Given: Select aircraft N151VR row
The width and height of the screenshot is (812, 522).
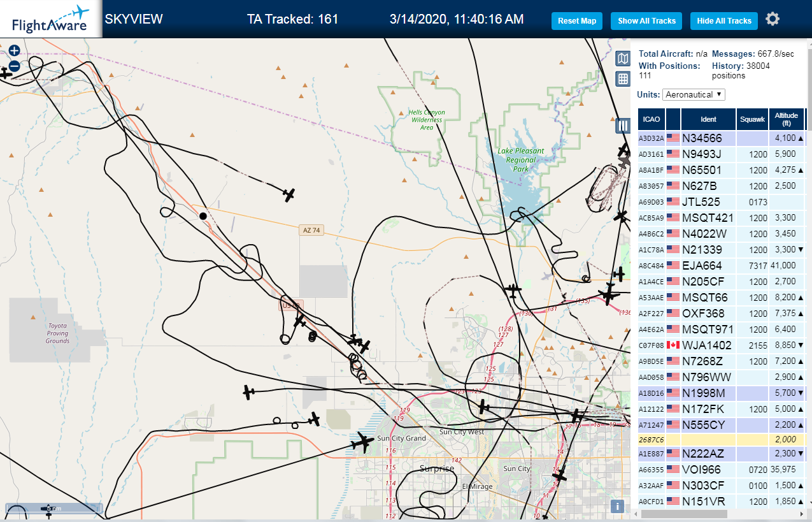Looking at the screenshot, I should (x=722, y=502).
